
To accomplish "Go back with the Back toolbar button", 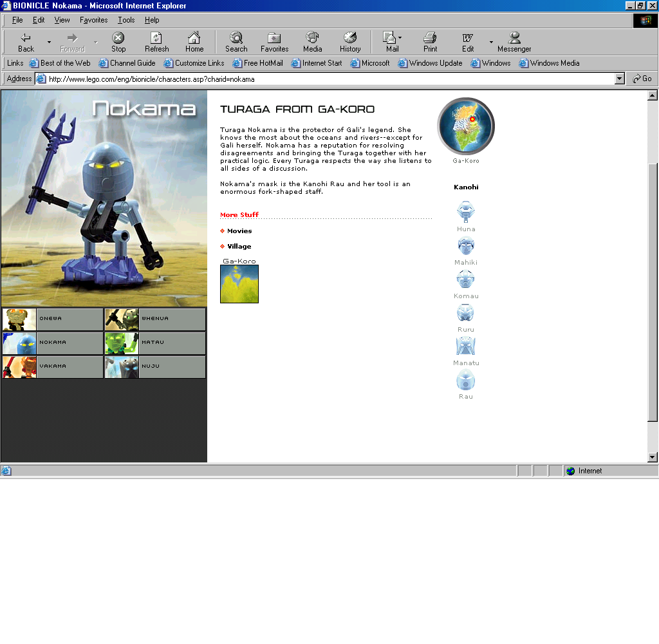I will coord(26,43).
